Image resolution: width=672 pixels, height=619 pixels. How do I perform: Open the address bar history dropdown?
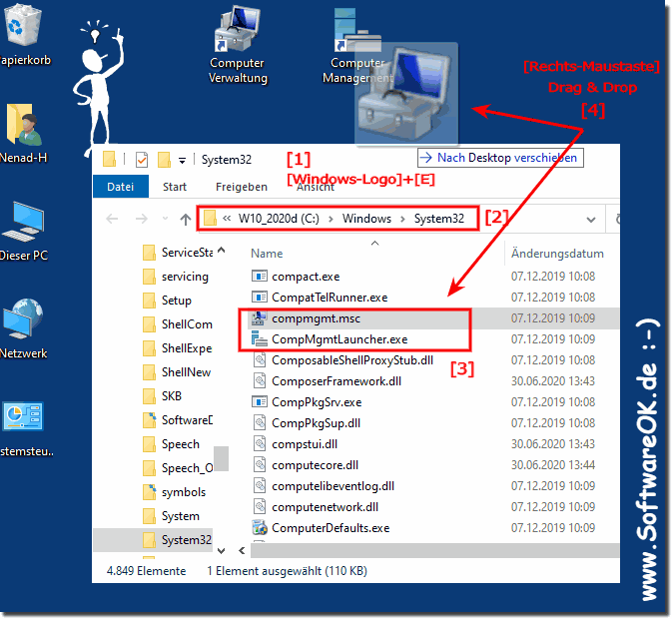pos(591,220)
